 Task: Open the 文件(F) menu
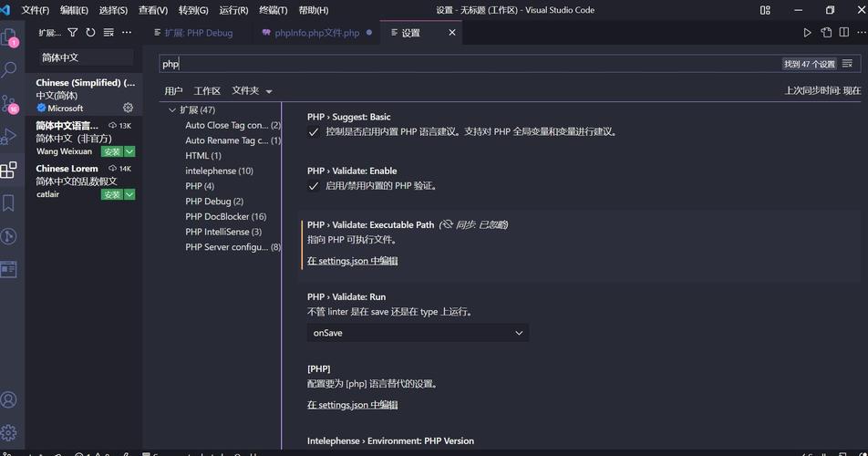(x=36, y=10)
